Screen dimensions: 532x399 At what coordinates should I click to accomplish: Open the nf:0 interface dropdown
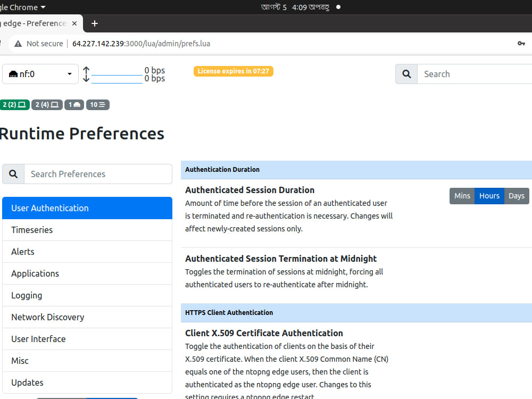pos(40,74)
